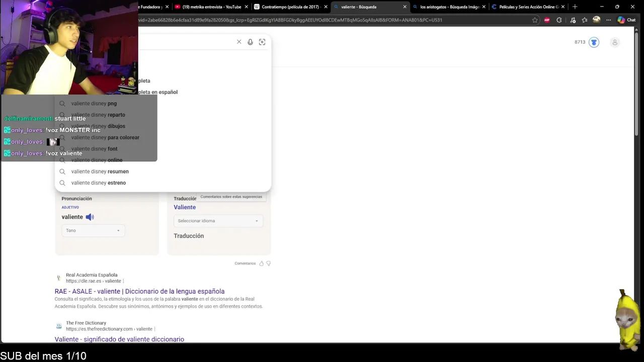Select suggestion valiente disney estreno
644x362 pixels.
(163, 183)
